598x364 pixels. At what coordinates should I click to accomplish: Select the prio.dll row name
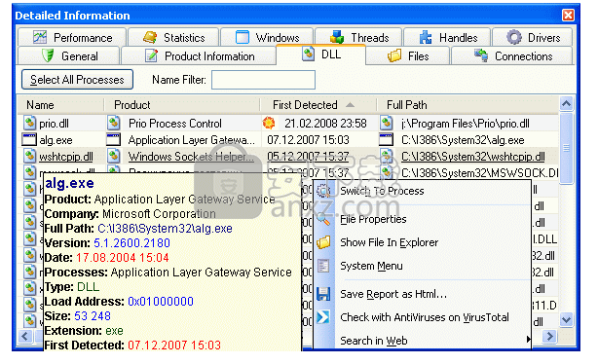54,124
